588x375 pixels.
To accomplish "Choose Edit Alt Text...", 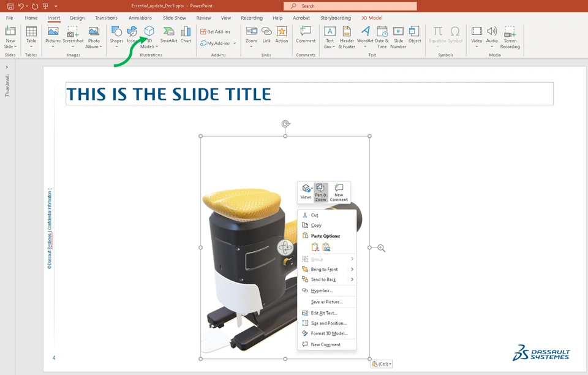I will (326, 313).
